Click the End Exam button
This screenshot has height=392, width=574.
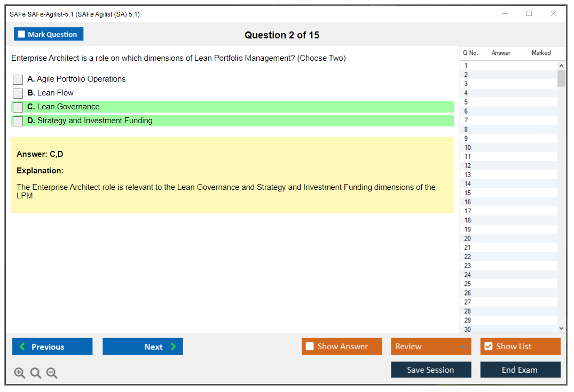pos(520,370)
